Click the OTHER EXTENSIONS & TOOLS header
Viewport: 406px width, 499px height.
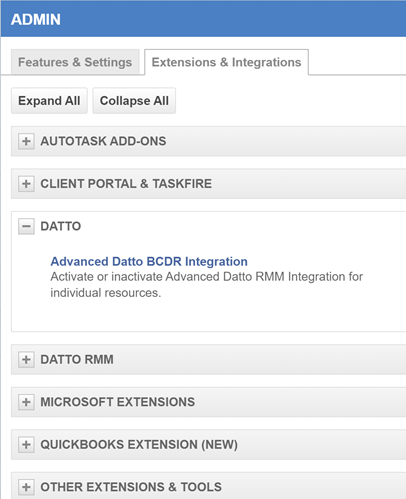coord(209,486)
